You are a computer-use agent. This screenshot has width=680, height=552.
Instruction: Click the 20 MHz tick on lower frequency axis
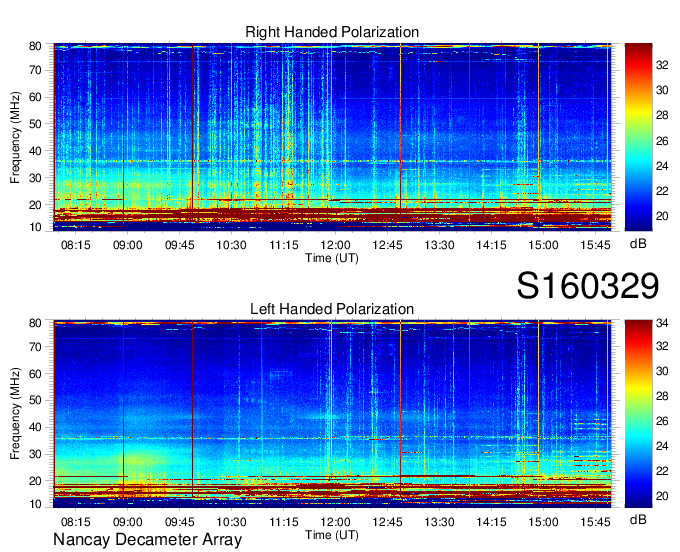pos(35,481)
